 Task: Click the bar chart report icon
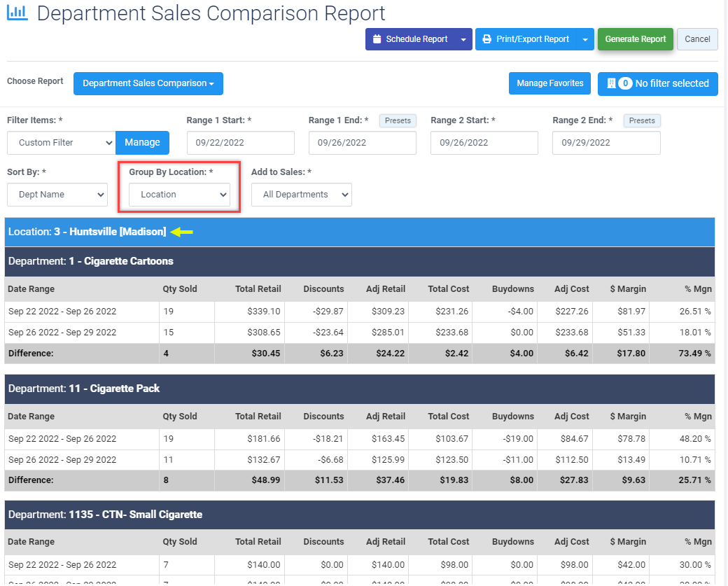(17, 12)
